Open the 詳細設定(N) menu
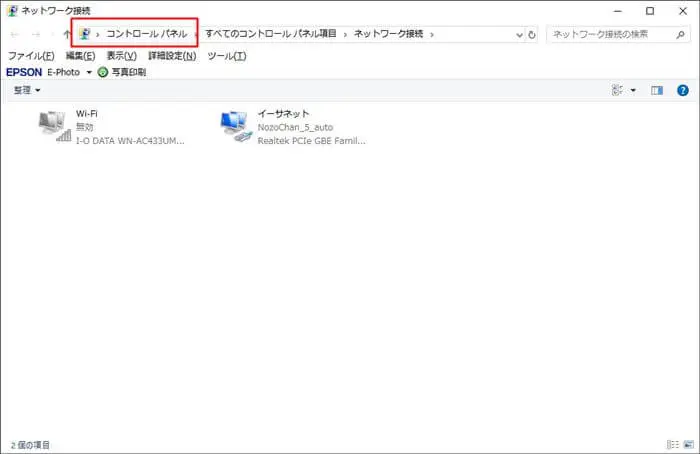Image resolution: width=700 pixels, height=454 pixels. pyautogui.click(x=172, y=56)
